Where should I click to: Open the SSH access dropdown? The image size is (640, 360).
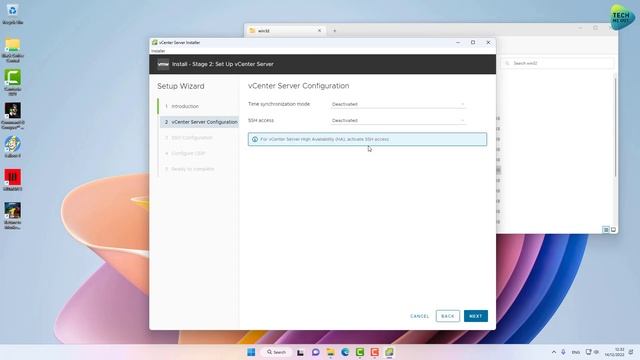point(398,120)
